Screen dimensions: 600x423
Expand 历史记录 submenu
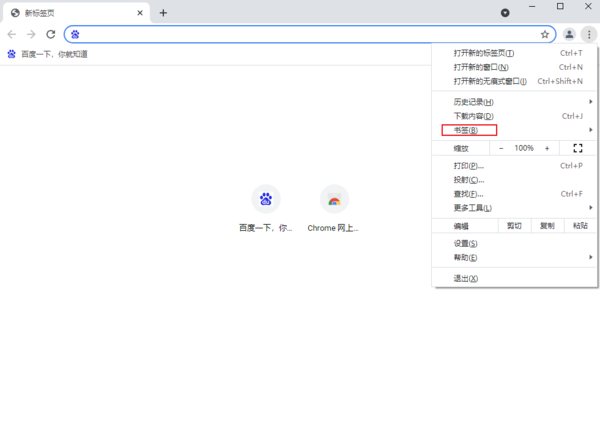click(x=514, y=102)
